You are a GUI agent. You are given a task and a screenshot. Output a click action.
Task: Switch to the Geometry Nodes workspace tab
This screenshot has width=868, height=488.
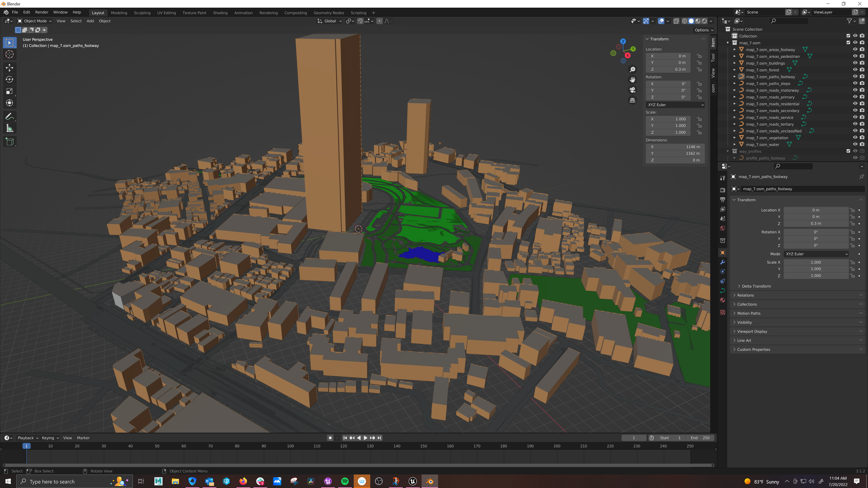click(x=328, y=13)
